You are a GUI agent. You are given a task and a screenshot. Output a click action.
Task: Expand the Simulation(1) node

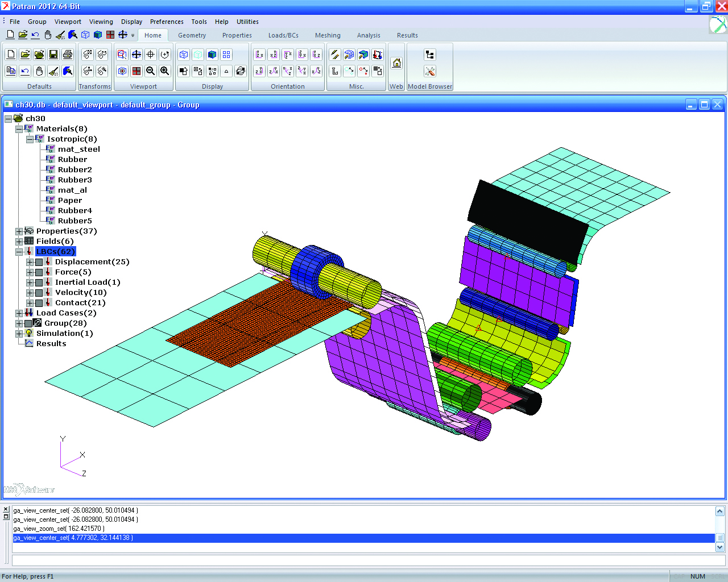[x=19, y=334]
